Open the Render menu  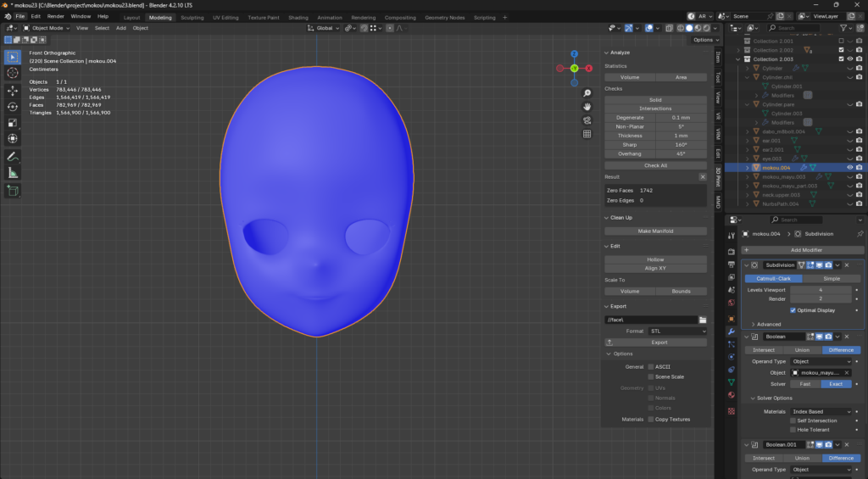click(x=55, y=16)
